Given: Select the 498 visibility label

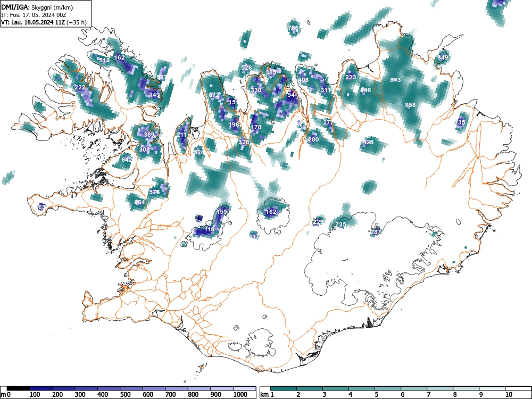Looking at the screenshot, I should [303, 80].
